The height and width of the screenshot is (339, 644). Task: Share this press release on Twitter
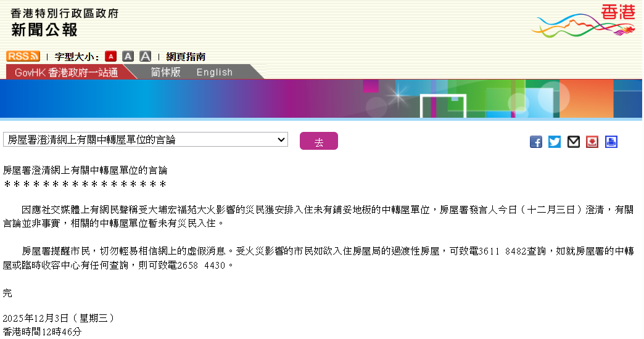[555, 142]
